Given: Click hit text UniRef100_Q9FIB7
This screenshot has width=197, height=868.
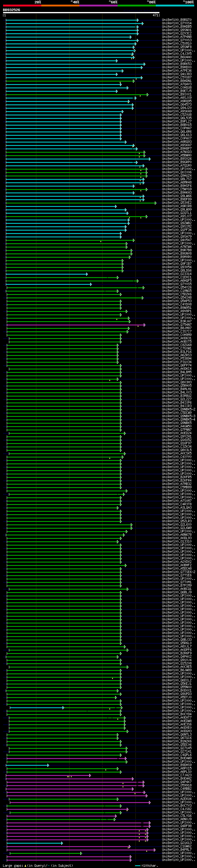Looking at the screenshot, I should point(177,264).
